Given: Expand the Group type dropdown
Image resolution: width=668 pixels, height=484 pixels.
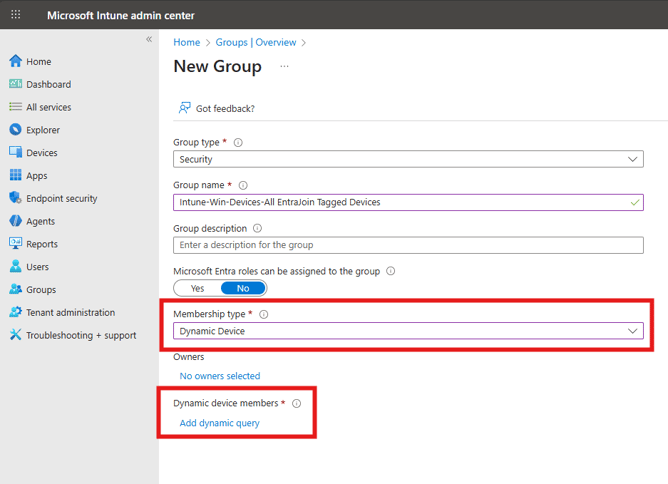Looking at the screenshot, I should click(632, 159).
